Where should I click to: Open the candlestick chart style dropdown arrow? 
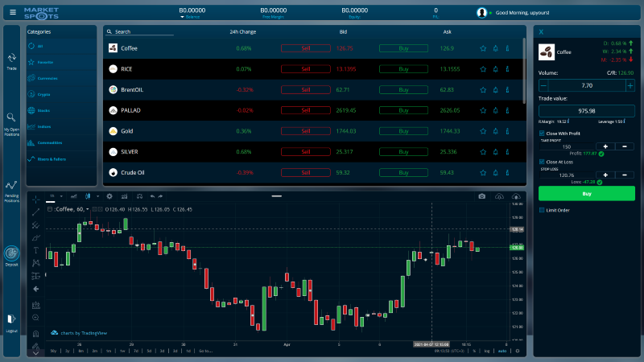97,196
